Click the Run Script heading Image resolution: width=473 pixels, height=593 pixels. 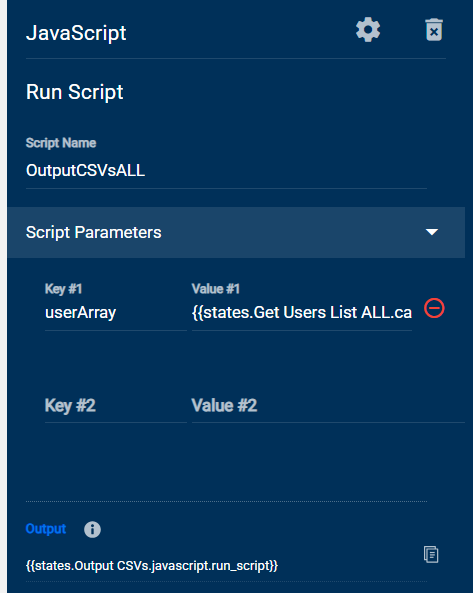[x=74, y=92]
